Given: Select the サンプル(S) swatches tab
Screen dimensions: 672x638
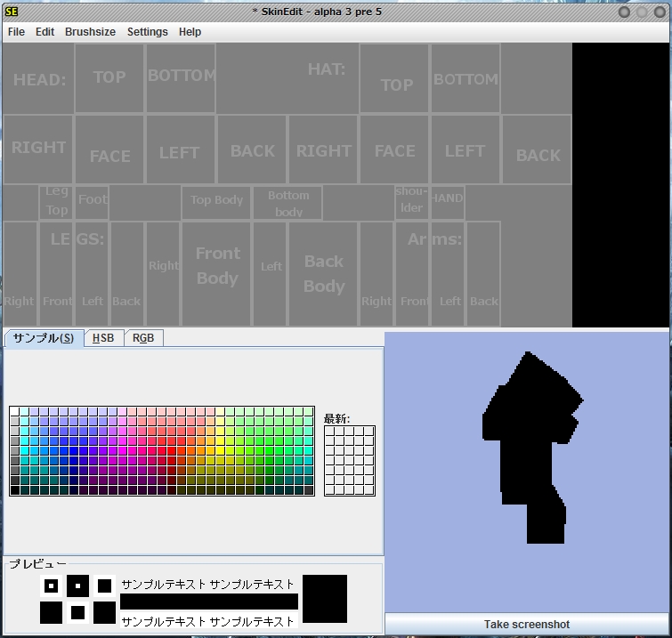Looking at the screenshot, I should 44,338.
